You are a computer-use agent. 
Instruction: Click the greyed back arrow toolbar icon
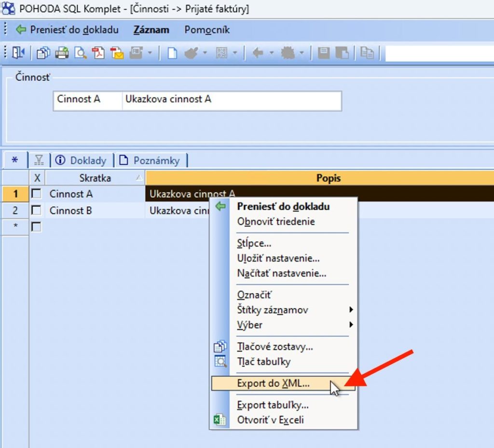258,53
